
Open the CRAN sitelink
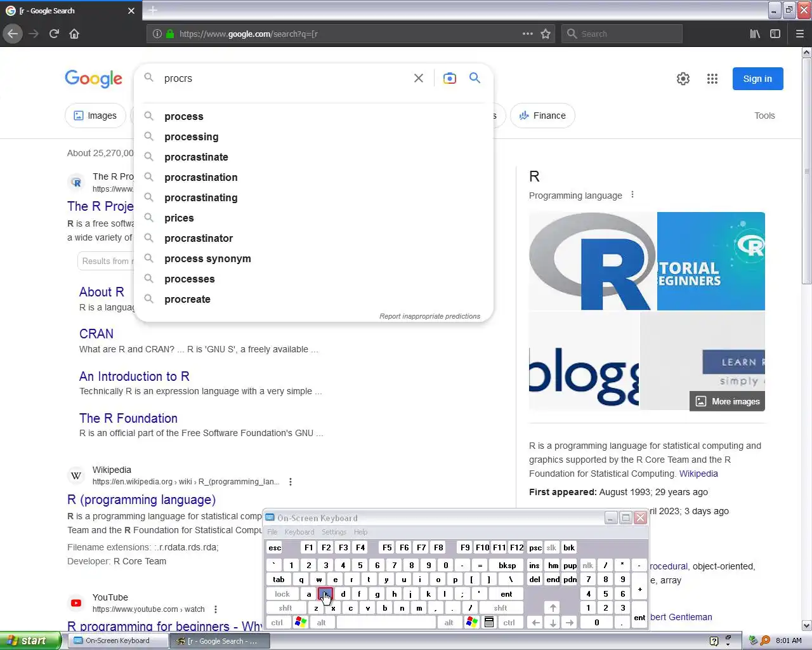96,334
